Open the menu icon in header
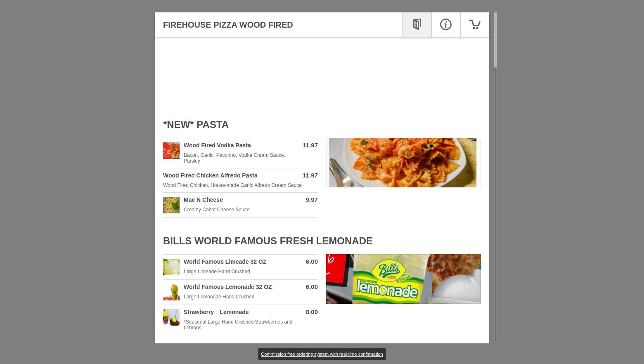The image size is (644, 364). pyautogui.click(x=417, y=25)
